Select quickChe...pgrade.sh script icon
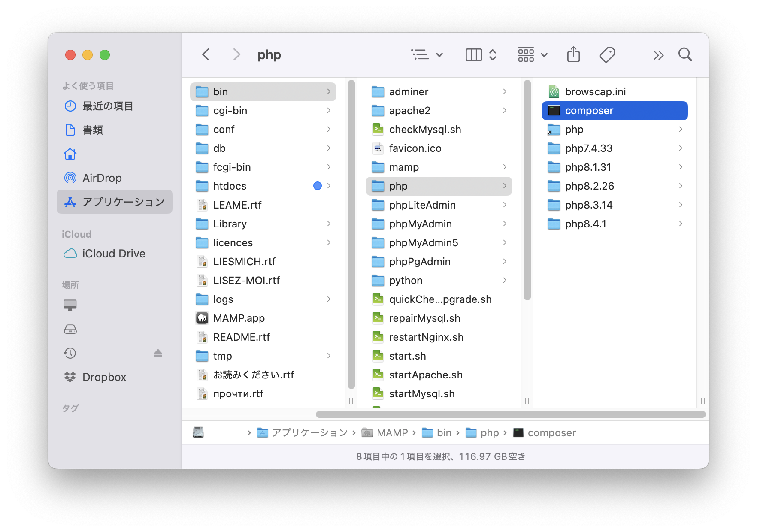Viewport: 757px width, 532px height. pos(378,299)
